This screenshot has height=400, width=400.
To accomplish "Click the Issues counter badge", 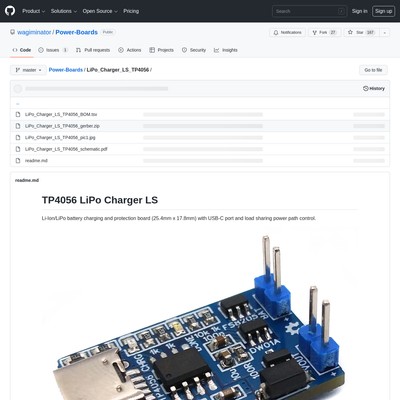I will 65,50.
